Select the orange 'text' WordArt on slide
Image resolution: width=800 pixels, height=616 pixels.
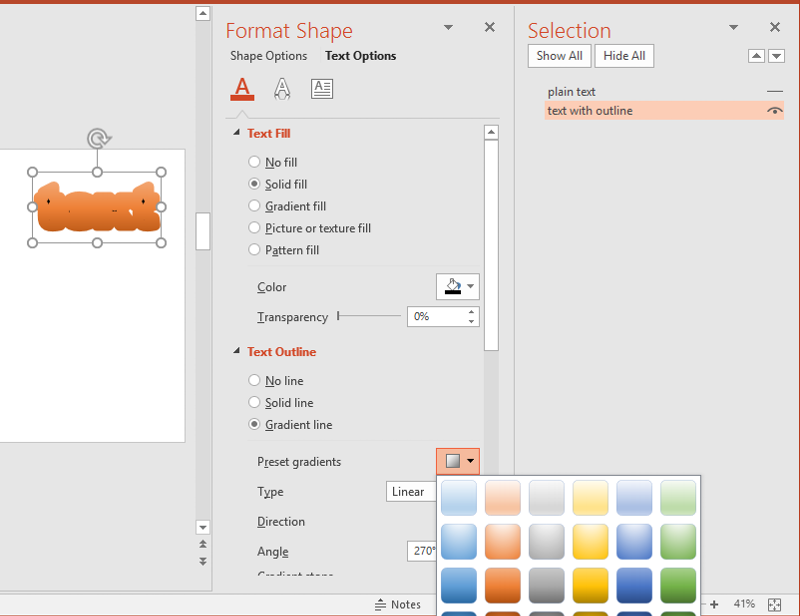[x=97, y=207]
